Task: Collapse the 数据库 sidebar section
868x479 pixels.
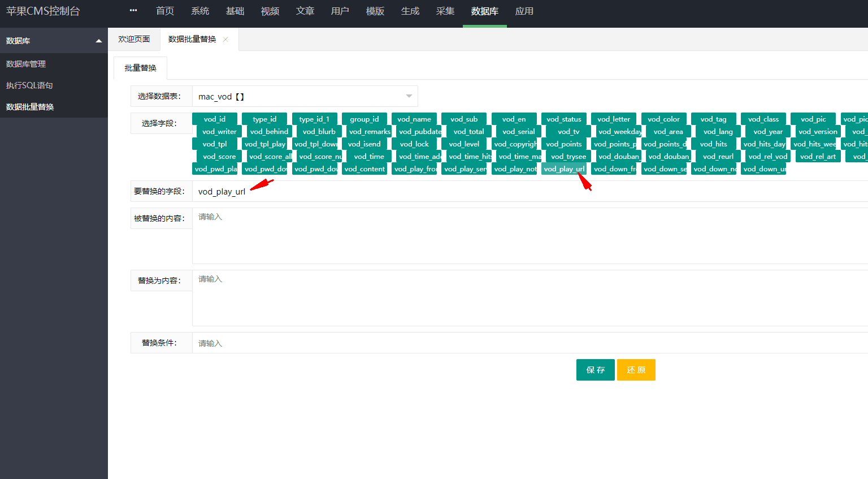Action: (99, 41)
